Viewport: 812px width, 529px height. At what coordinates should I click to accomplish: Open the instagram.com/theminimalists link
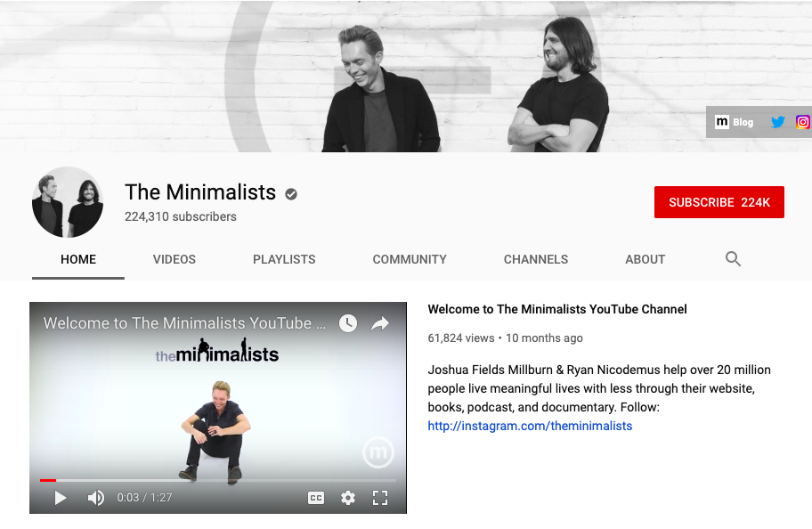click(530, 426)
